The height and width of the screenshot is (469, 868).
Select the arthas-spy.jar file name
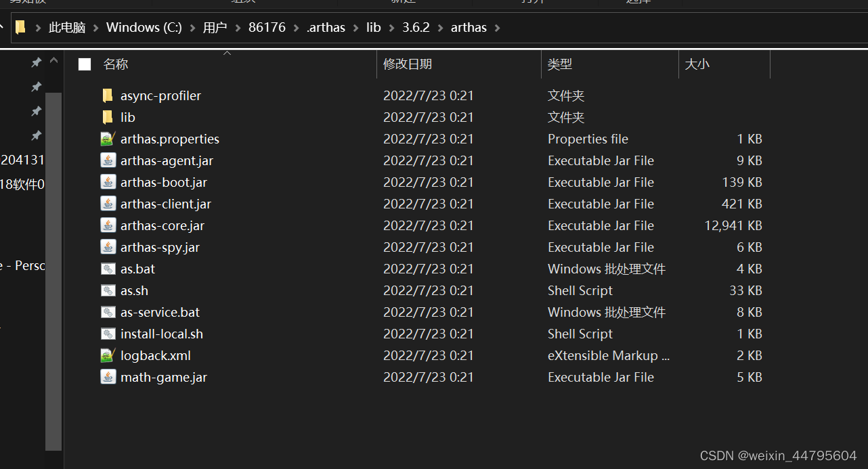click(x=160, y=247)
